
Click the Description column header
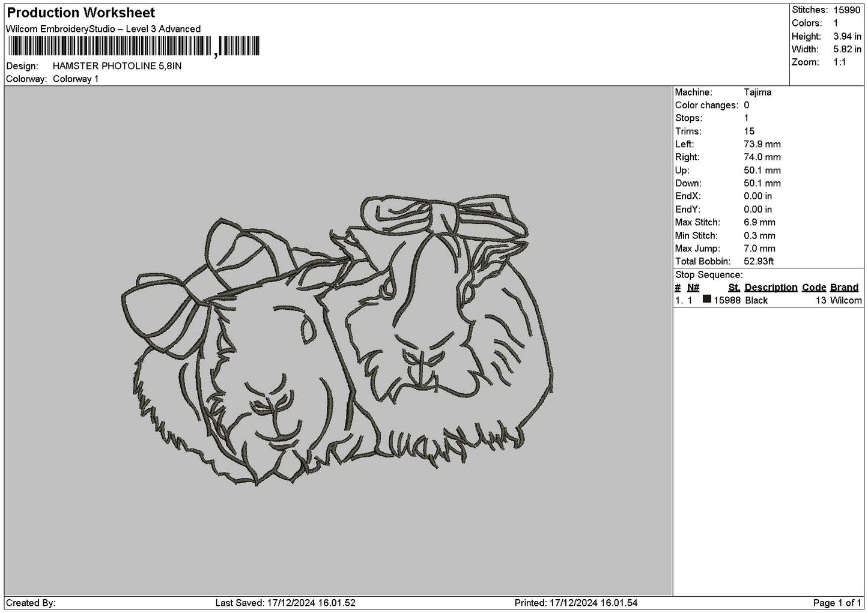coord(771,288)
